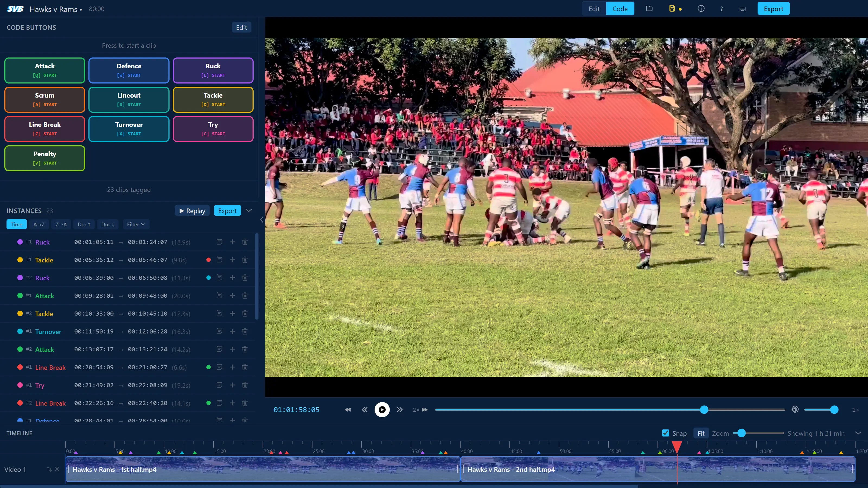Sort instances Z→A
This screenshot has width=868, height=488.
tap(61, 224)
